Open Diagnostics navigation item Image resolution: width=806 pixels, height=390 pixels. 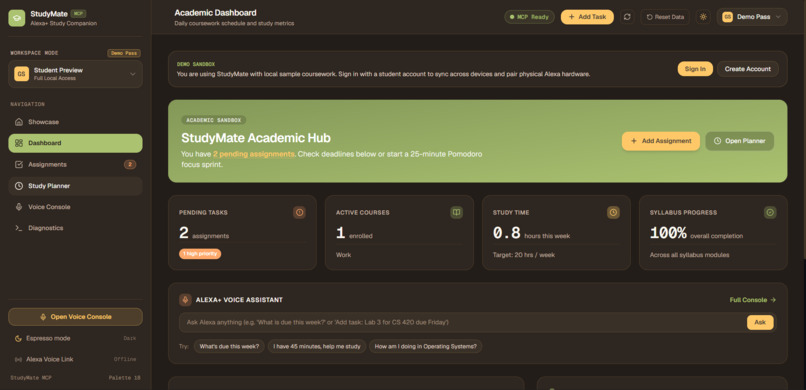[75, 228]
